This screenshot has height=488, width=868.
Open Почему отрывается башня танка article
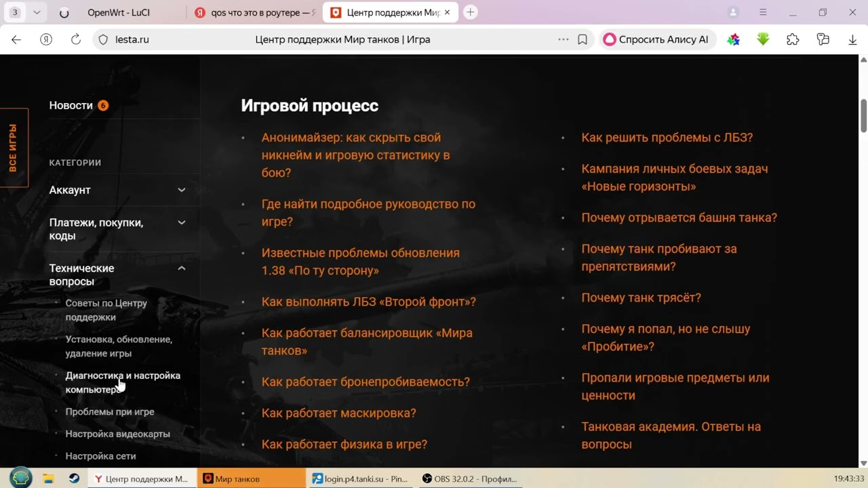(x=679, y=218)
